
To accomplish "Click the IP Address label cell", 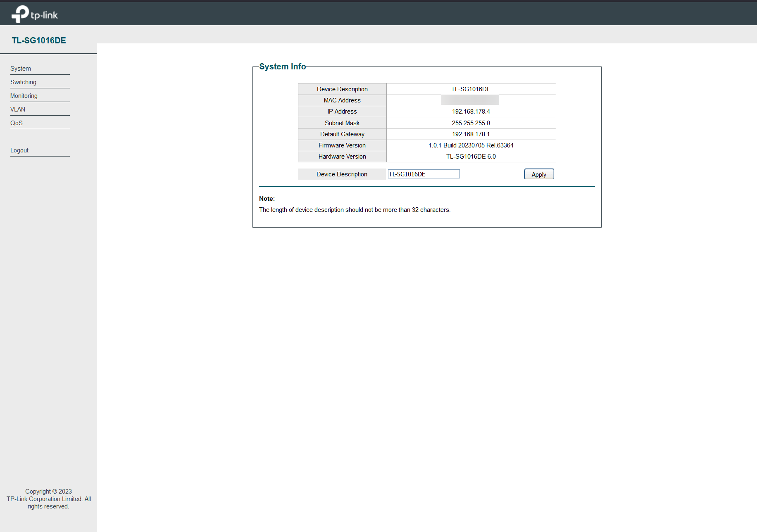I will point(342,112).
